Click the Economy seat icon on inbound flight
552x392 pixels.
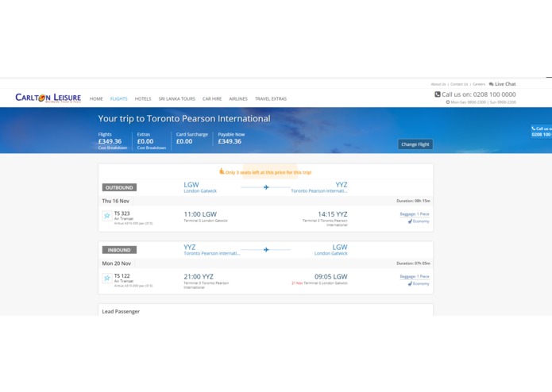click(410, 283)
